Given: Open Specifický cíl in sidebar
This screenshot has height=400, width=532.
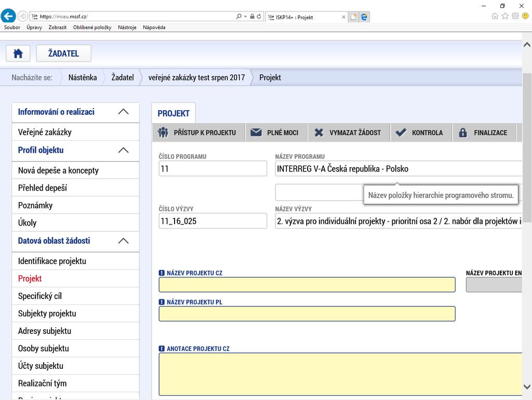Looking at the screenshot, I should [76, 296].
